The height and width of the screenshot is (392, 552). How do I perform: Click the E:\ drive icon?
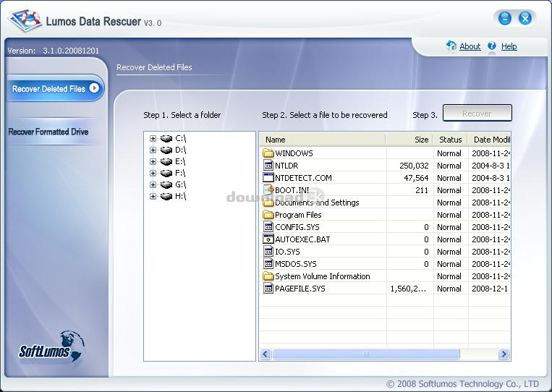(x=166, y=162)
